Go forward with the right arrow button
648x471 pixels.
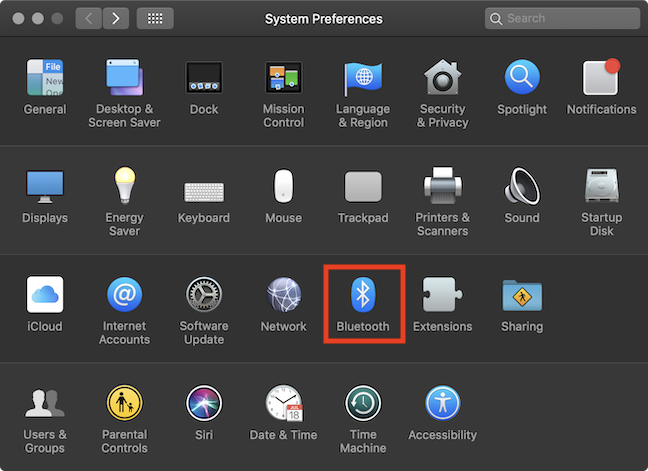pos(116,19)
